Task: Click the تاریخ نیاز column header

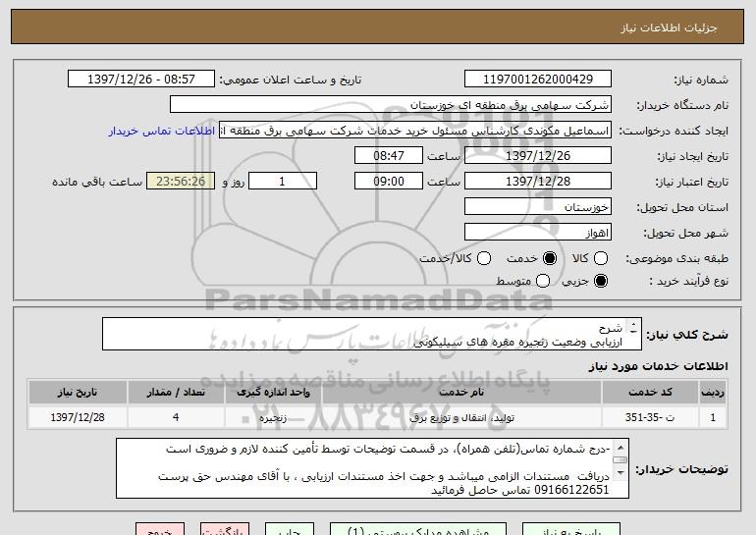Action: (78, 393)
